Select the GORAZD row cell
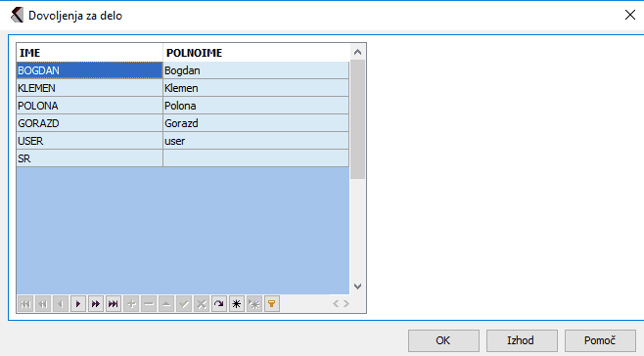644x356 pixels. [x=89, y=123]
